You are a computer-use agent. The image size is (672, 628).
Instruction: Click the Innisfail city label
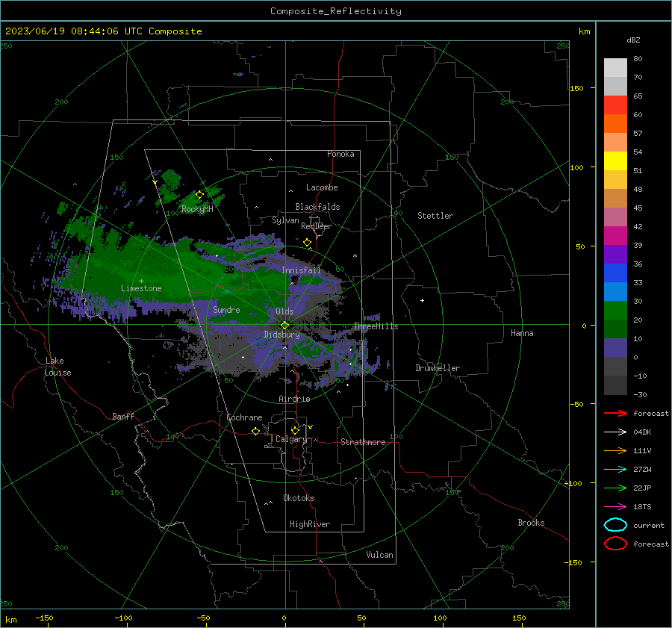coord(301,270)
